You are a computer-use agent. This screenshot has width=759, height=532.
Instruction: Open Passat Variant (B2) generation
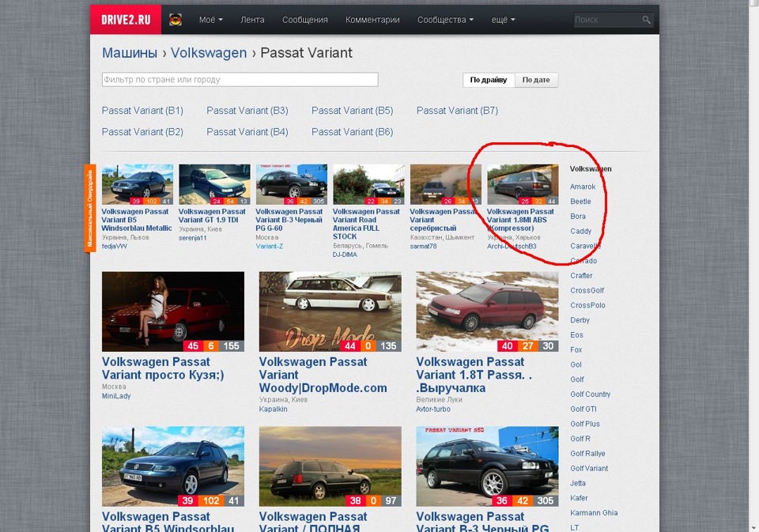coord(142,132)
